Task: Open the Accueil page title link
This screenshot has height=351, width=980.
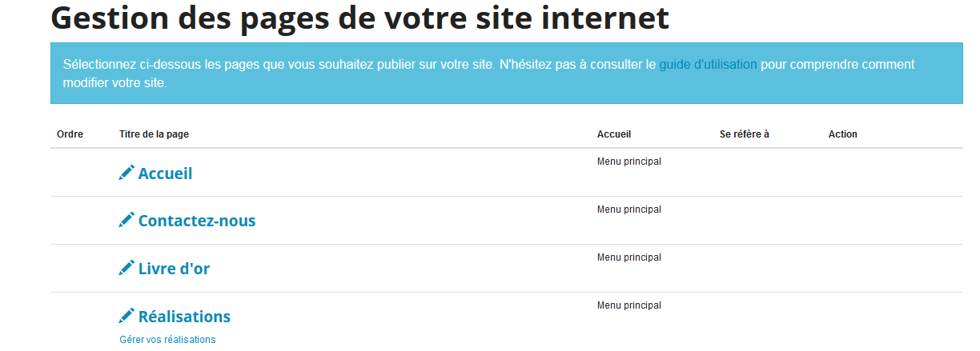Action: pyautogui.click(x=165, y=174)
